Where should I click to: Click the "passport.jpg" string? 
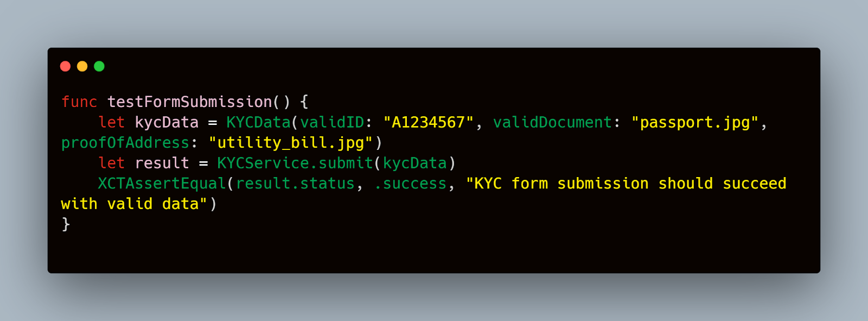click(695, 123)
